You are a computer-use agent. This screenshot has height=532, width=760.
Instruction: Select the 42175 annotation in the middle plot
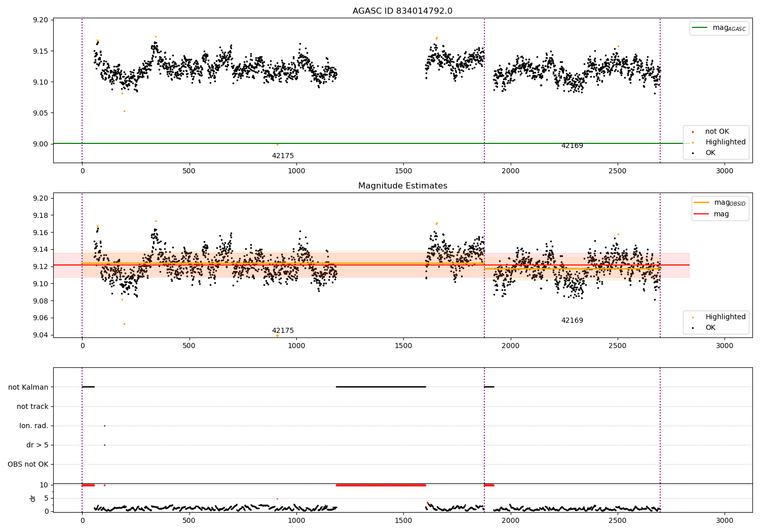pyautogui.click(x=283, y=331)
